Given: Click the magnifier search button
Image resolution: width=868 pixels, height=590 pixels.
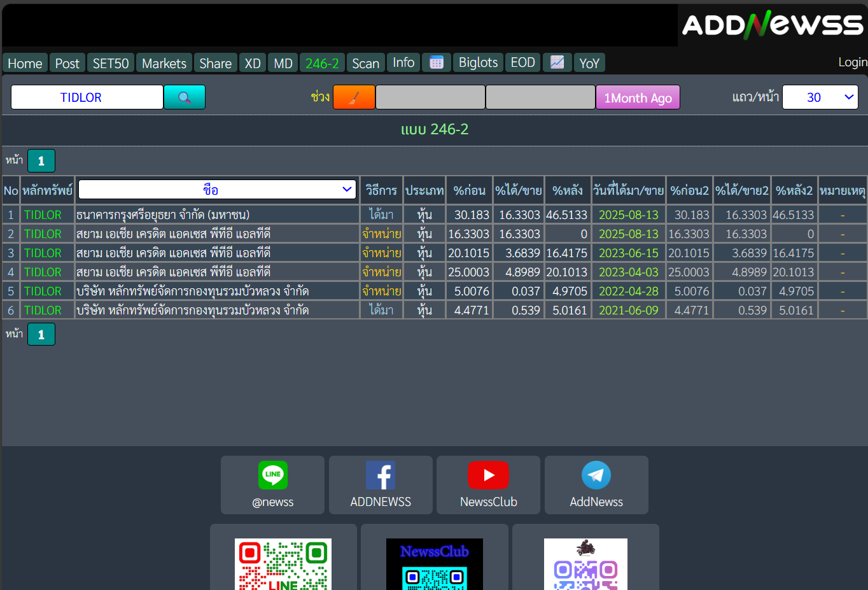Looking at the screenshot, I should 185,97.
